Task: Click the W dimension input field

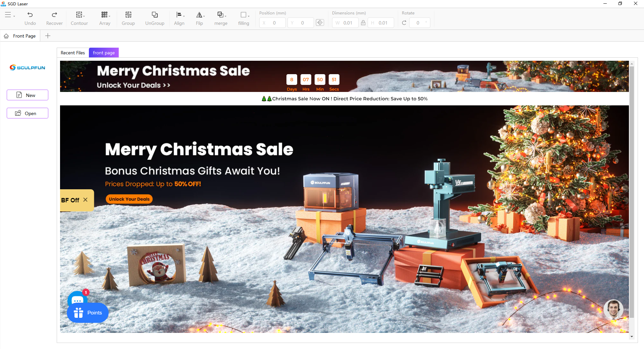Action: pyautogui.click(x=345, y=23)
